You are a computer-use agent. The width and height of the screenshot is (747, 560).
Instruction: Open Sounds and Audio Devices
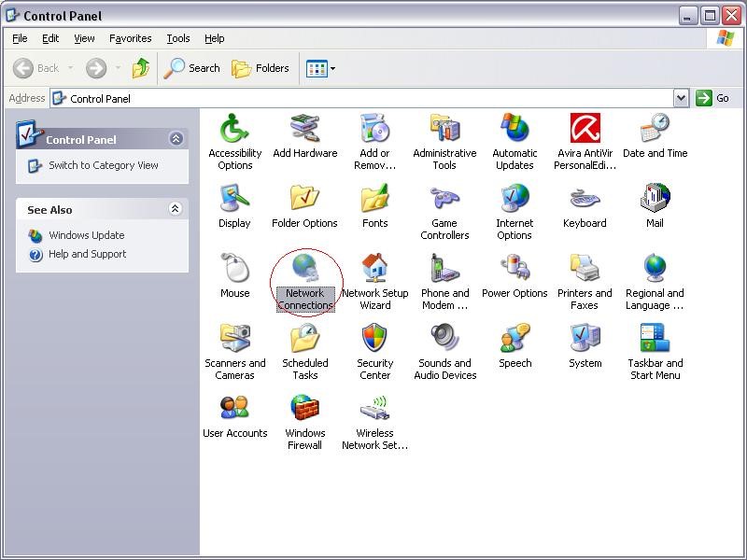pos(445,339)
